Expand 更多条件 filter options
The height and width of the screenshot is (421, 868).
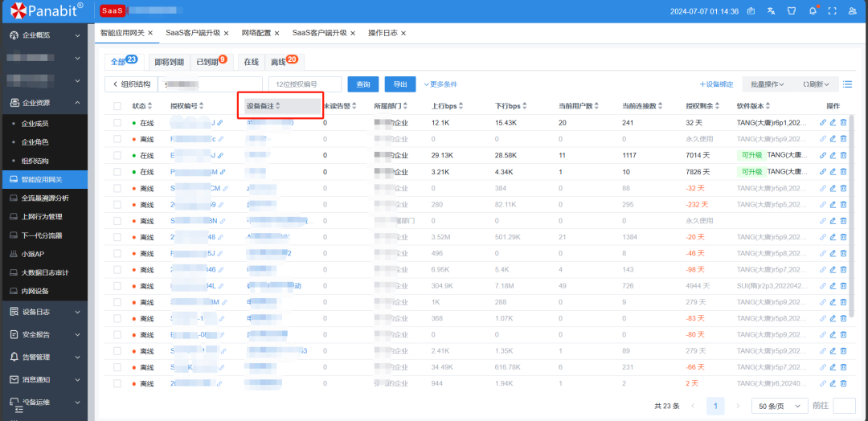coord(440,84)
